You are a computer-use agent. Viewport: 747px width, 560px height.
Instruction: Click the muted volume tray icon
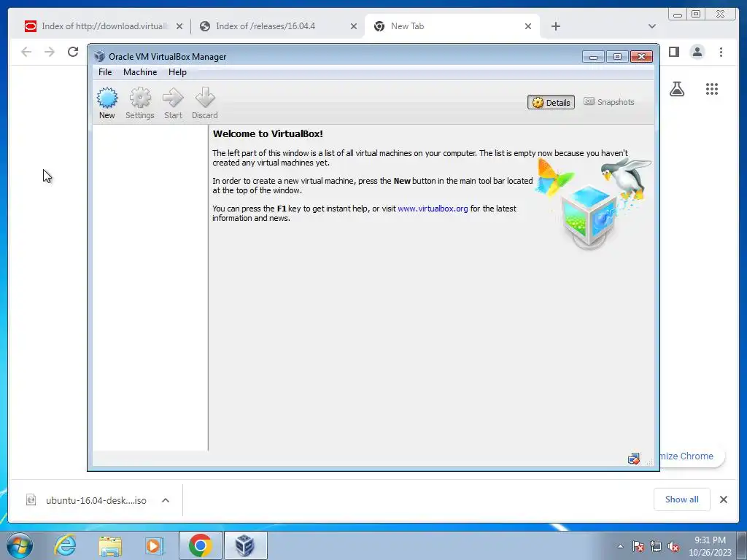coord(673,546)
